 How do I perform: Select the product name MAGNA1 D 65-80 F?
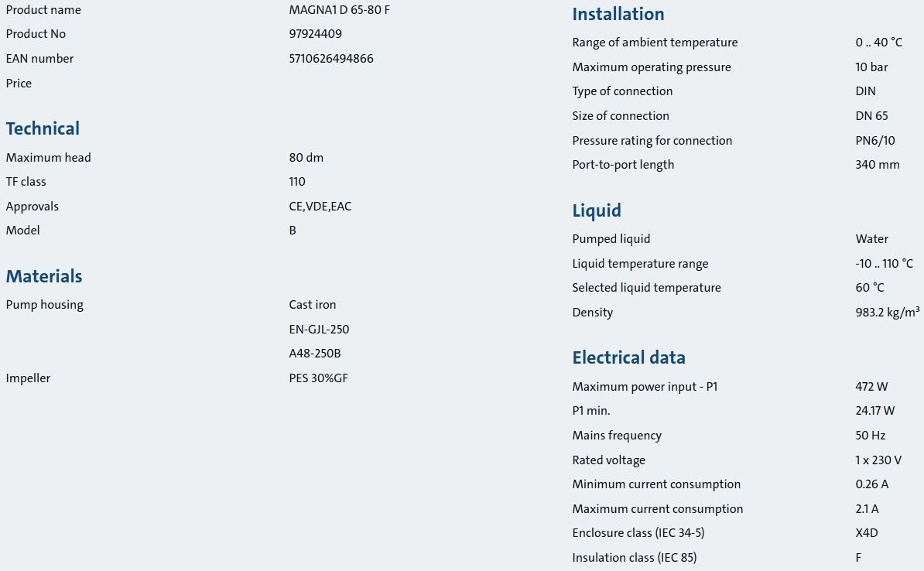pyautogui.click(x=340, y=10)
